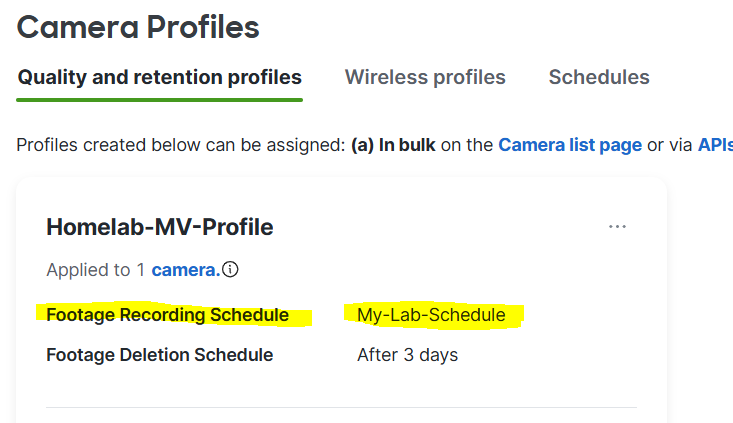733x423 pixels.
Task: Click the Footage Recording Schedule label
Action: coord(167,315)
